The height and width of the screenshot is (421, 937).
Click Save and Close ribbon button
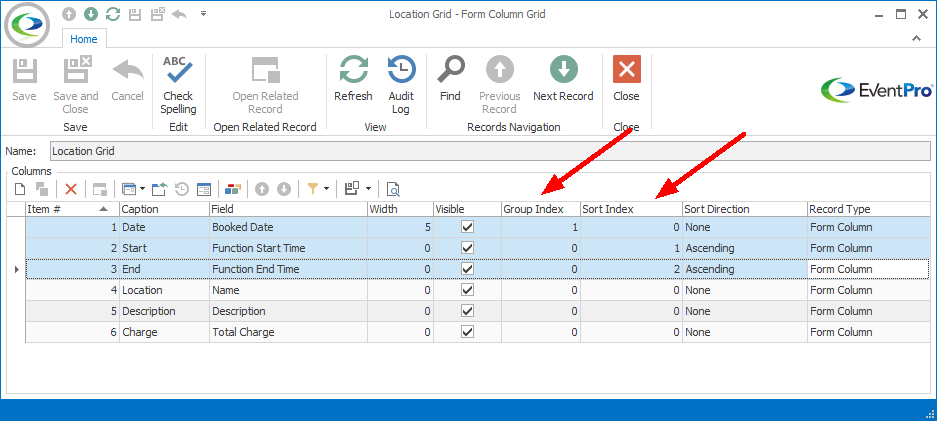[x=76, y=85]
